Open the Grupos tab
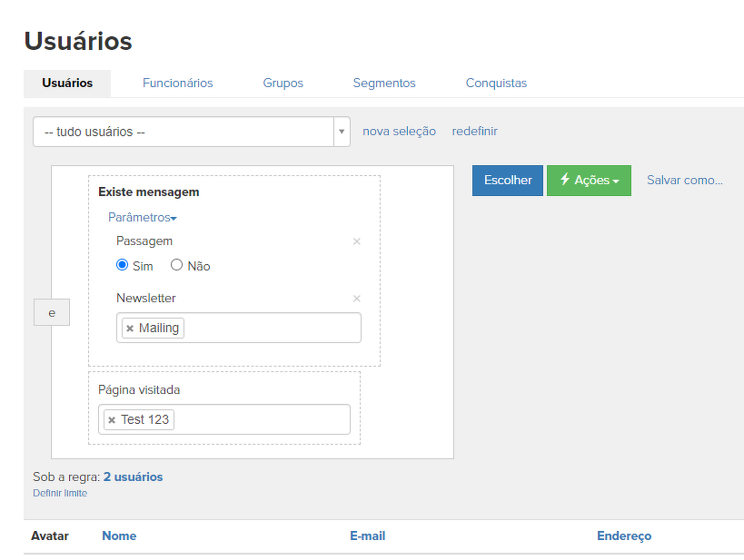The image size is (744, 560). (x=283, y=84)
